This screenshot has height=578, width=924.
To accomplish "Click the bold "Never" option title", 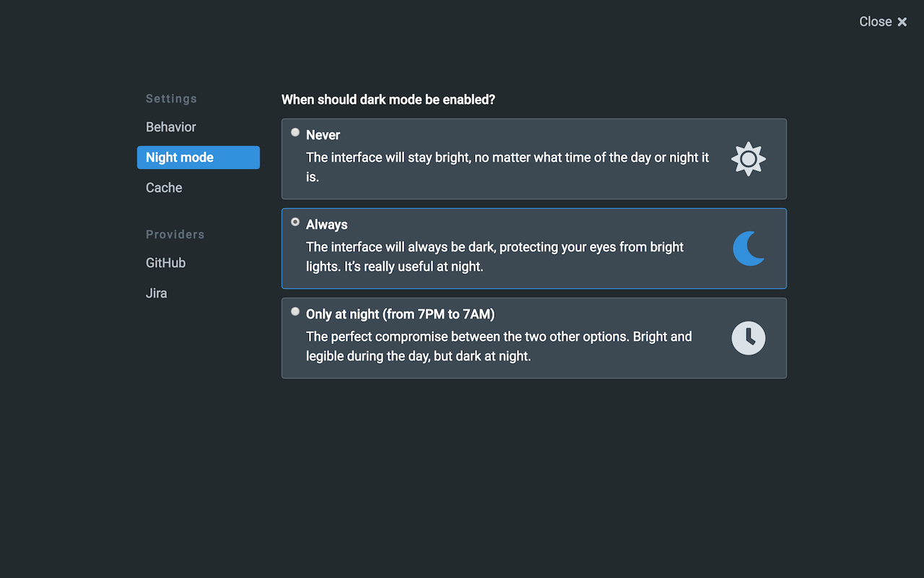I will click(323, 135).
